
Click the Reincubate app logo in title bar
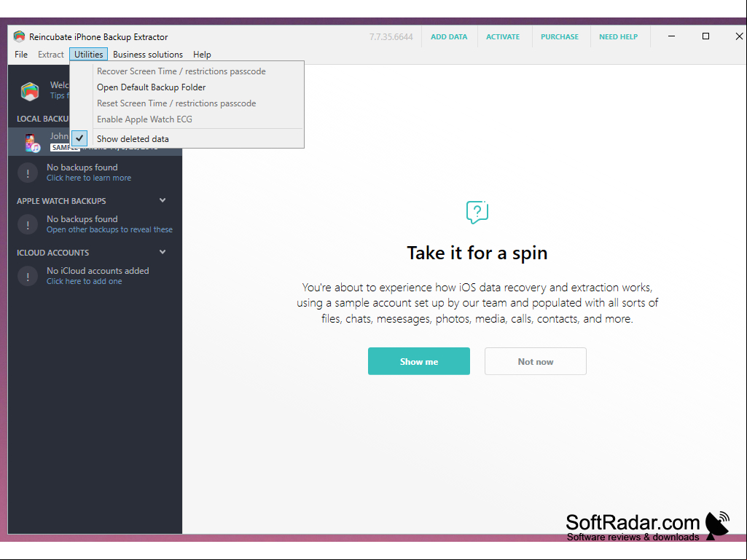coord(19,36)
